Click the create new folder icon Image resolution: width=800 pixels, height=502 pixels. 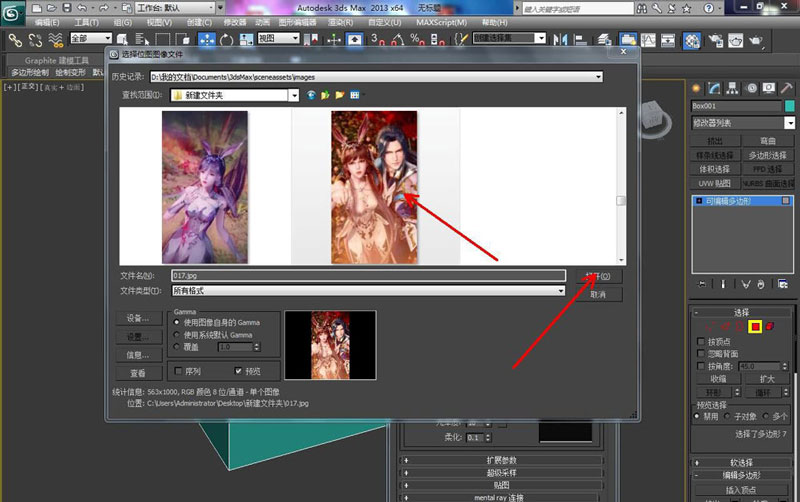[340, 95]
